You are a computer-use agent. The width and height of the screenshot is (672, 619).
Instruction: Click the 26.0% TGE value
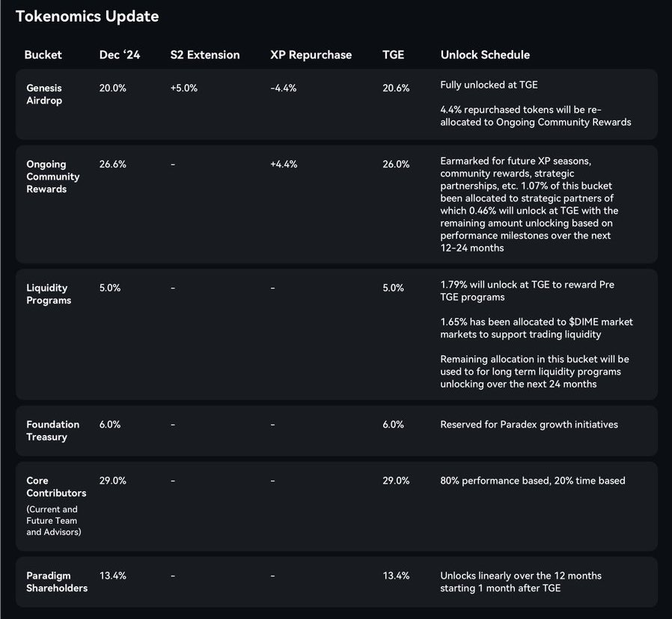[x=396, y=164]
